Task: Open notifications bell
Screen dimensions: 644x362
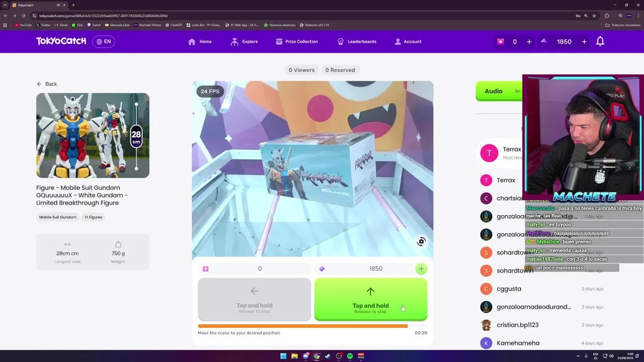Action: click(x=600, y=42)
